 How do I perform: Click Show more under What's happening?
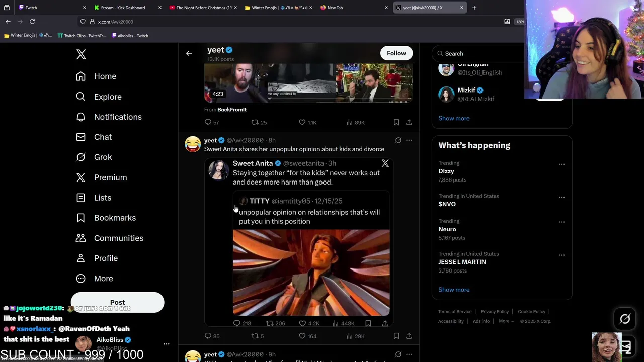pyautogui.click(x=454, y=290)
